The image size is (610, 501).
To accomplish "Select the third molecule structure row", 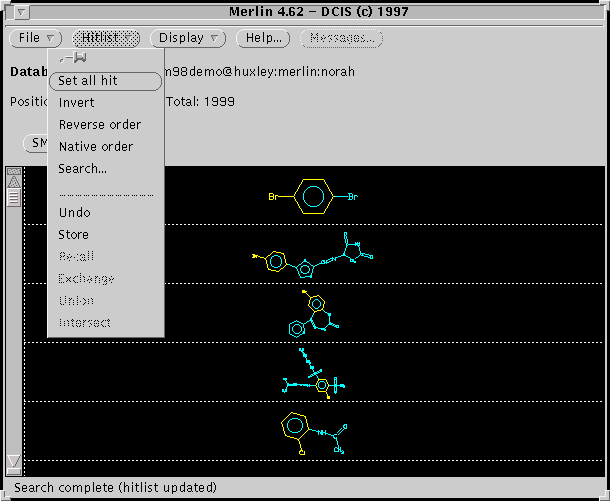I will coord(313,313).
